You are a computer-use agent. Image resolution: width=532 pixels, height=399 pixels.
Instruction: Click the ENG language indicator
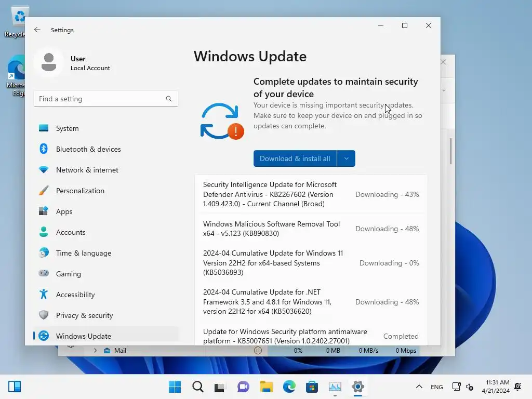(x=436, y=387)
